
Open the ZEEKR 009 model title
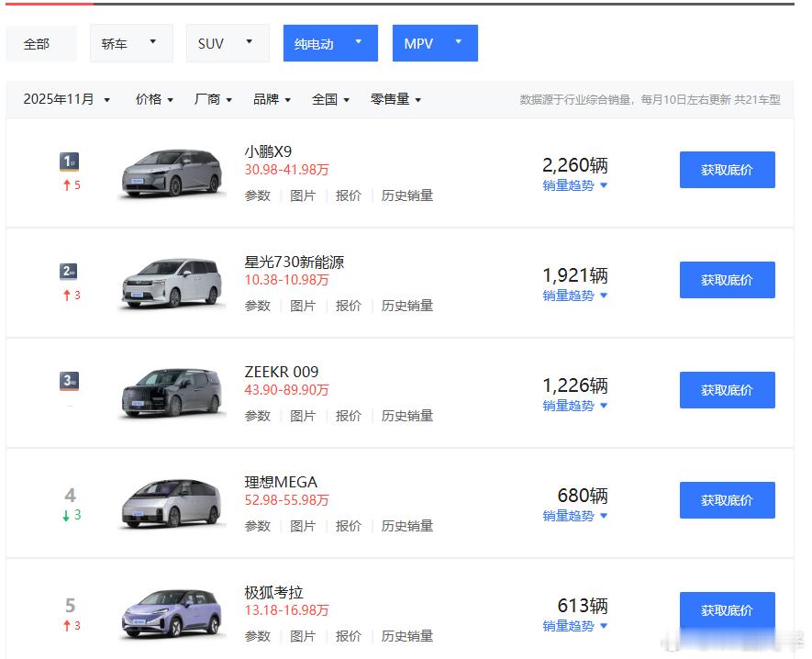[x=281, y=372]
